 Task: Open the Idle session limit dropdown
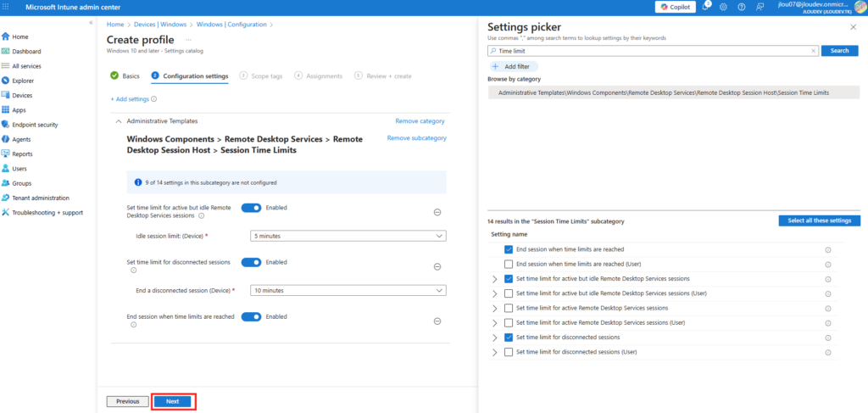pyautogui.click(x=348, y=236)
